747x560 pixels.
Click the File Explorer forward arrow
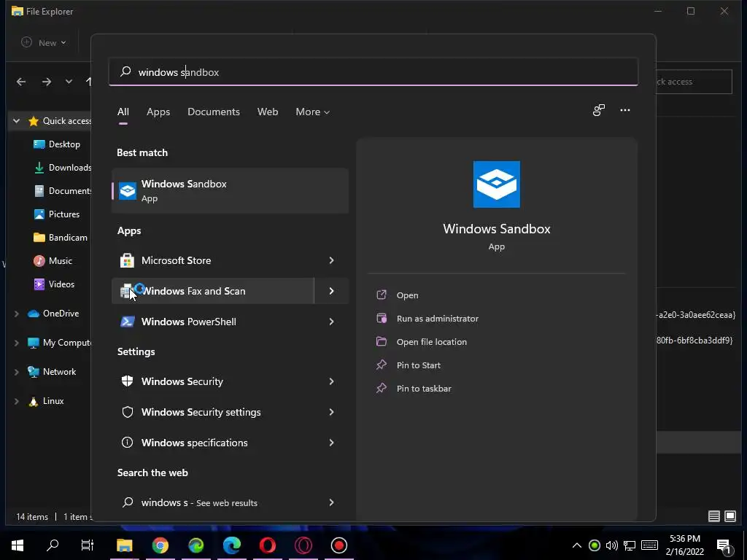[x=46, y=82]
